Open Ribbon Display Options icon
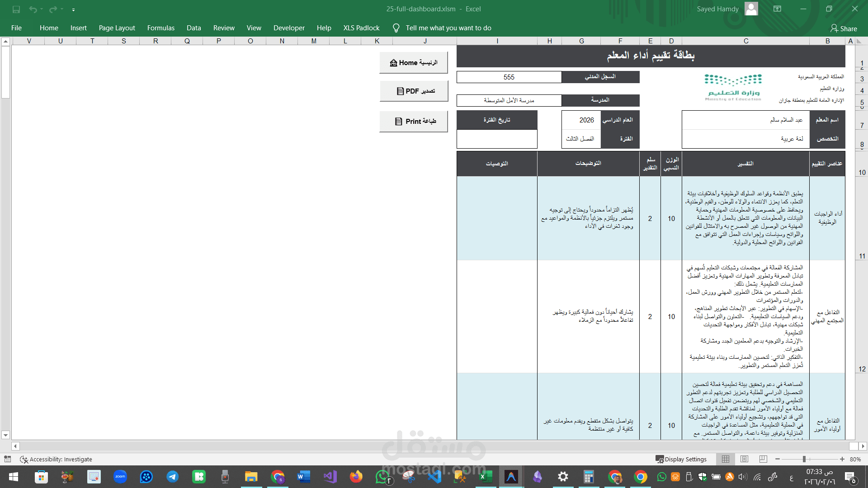Viewport: 868px width, 488px height. click(x=777, y=9)
